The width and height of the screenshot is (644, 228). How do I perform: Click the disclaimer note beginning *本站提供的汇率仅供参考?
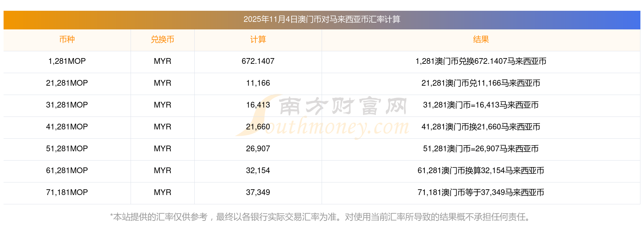322,217
